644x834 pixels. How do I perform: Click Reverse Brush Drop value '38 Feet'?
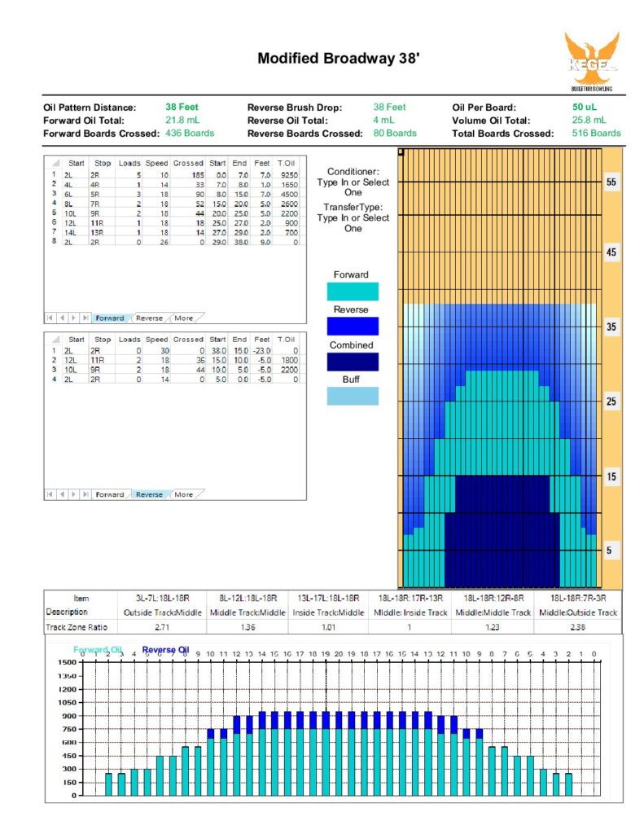point(389,107)
